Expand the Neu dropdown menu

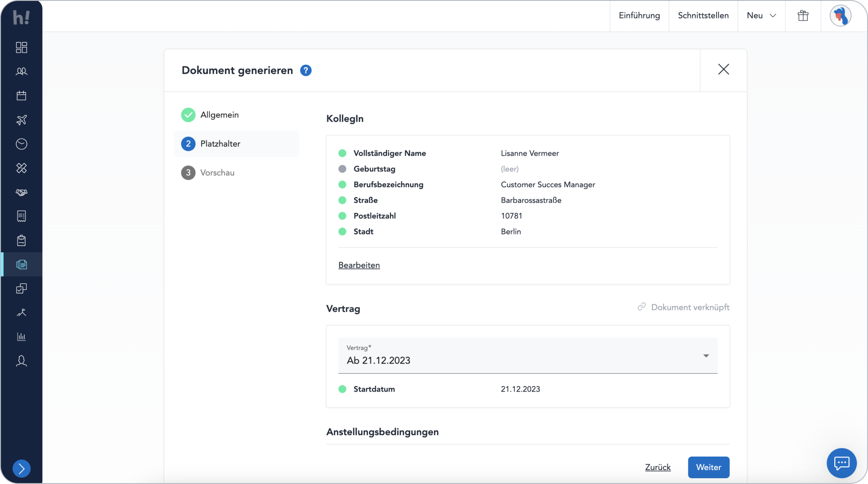click(x=761, y=16)
